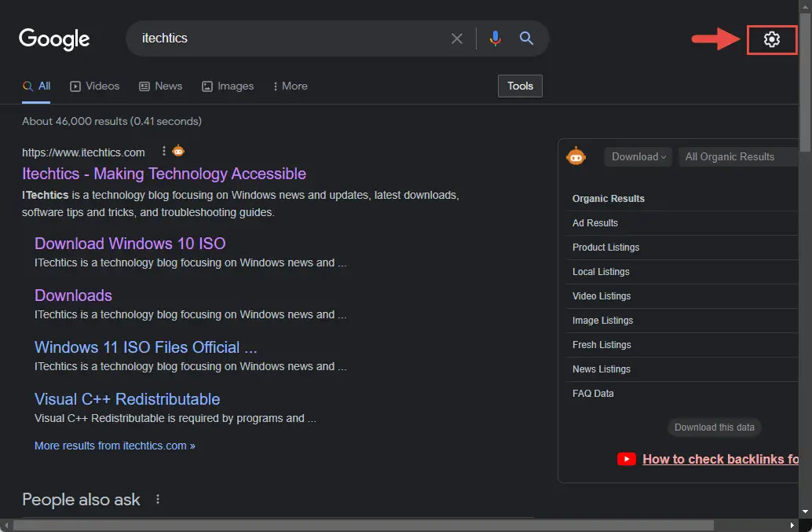Click the https://www.itechtics.com URL text
Image resolution: width=812 pixels, height=532 pixels.
[83, 152]
